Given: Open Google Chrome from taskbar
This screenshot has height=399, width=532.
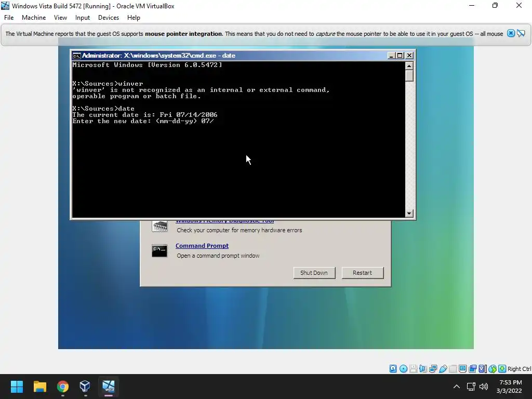Looking at the screenshot, I should [63, 387].
